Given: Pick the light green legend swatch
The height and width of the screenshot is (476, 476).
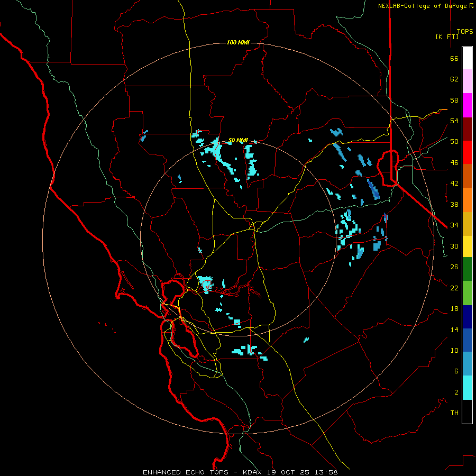Looking at the screenshot, I should point(467,293).
